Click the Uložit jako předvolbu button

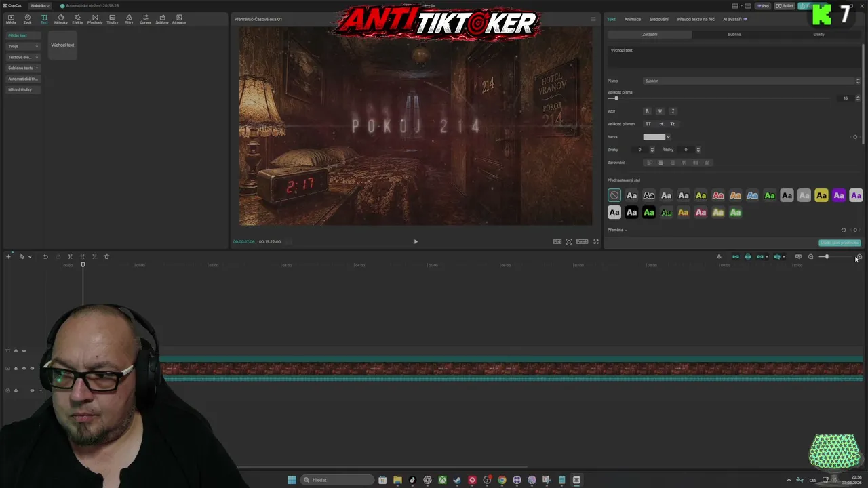coord(840,243)
